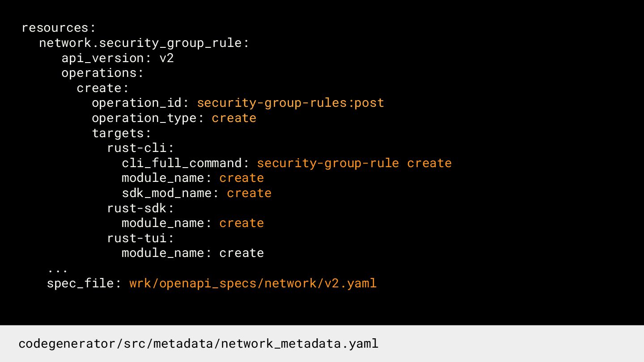Click the 'resources:' top-level key
The height and width of the screenshot is (362, 644).
[59, 28]
